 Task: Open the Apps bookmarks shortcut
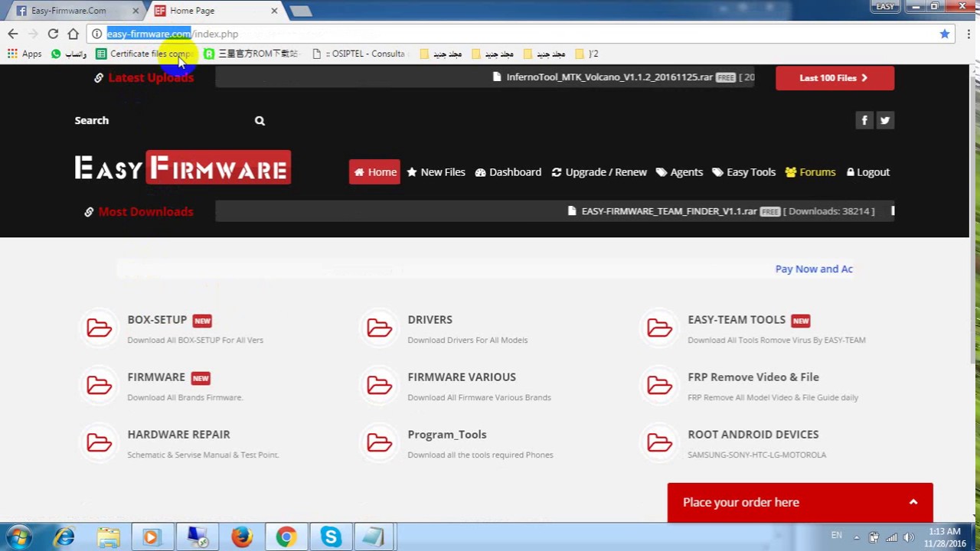[x=24, y=54]
